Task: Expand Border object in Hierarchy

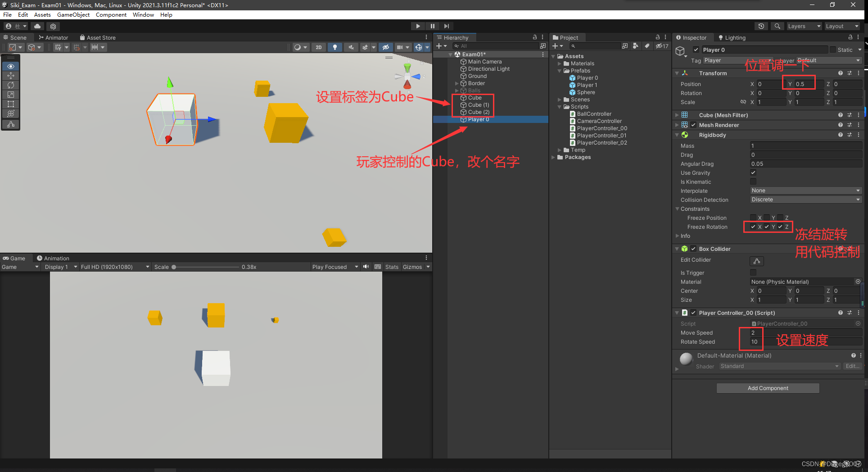Action: pos(457,83)
